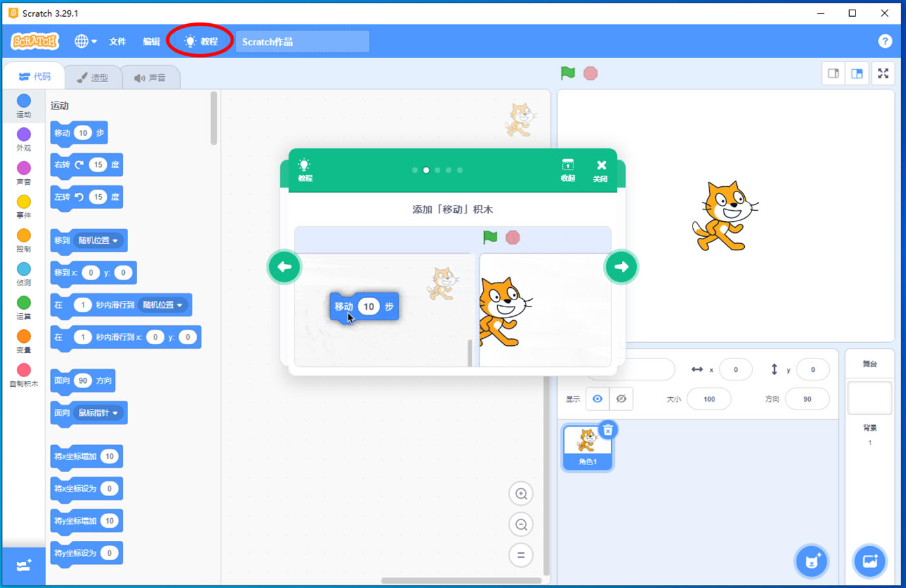906x588 pixels.
Task: Select the 外观 block category
Action: [x=24, y=139]
